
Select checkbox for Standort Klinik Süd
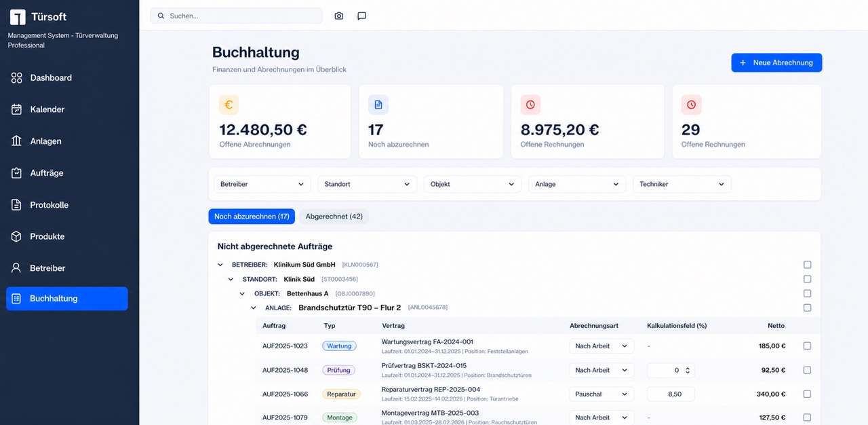pos(807,279)
